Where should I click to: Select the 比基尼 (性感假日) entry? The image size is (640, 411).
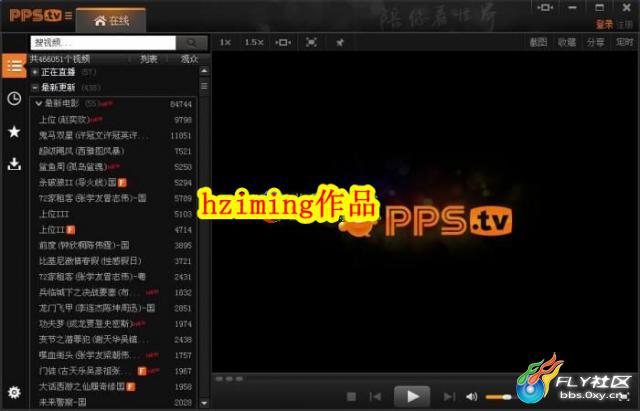pos(115,261)
